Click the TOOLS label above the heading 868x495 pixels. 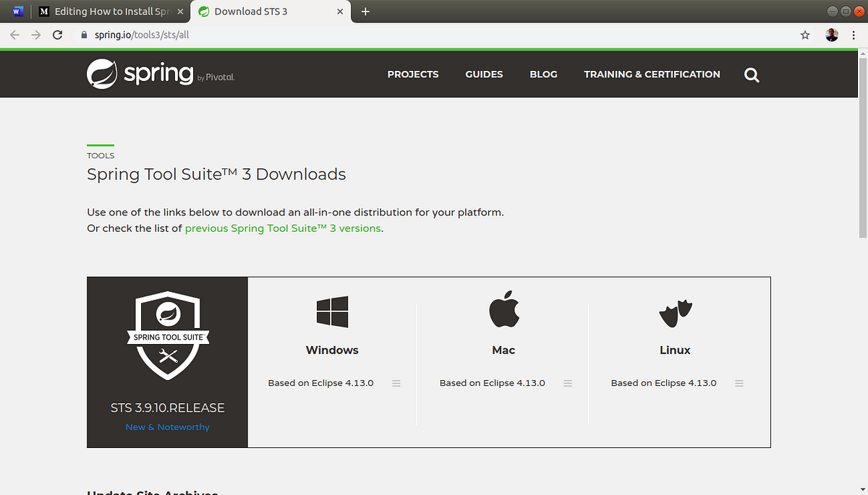(x=101, y=155)
